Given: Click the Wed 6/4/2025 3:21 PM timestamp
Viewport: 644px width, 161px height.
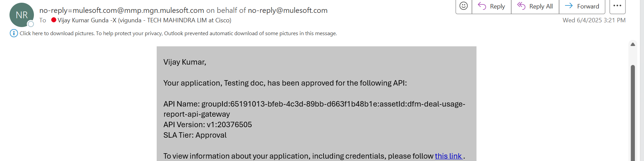Looking at the screenshot, I should point(594,20).
